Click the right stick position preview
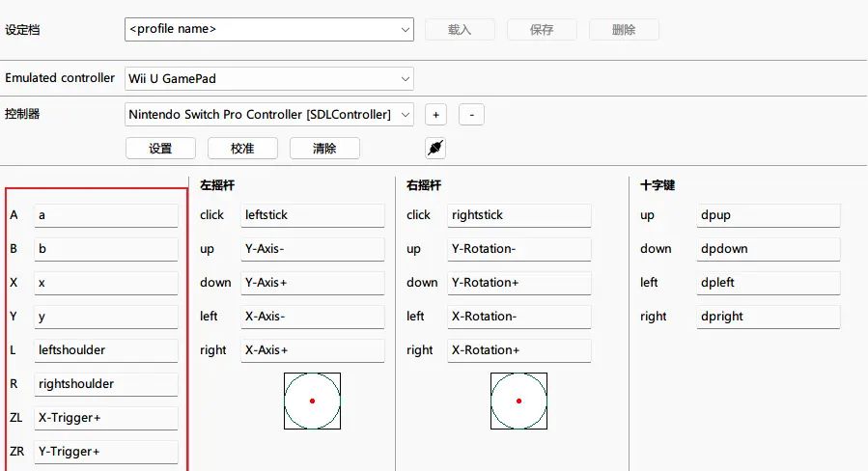The image size is (868, 471). pyautogui.click(x=518, y=401)
